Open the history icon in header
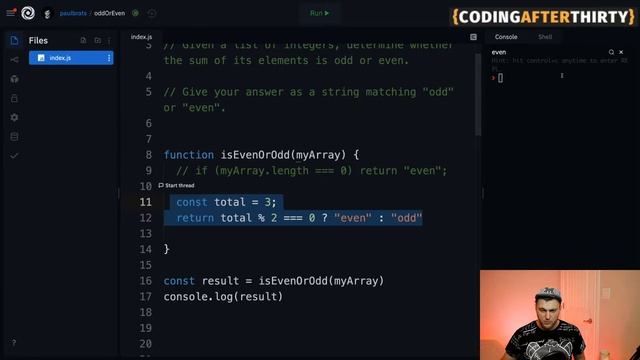Image resolution: width=640 pixels, height=360 pixels. point(151,13)
